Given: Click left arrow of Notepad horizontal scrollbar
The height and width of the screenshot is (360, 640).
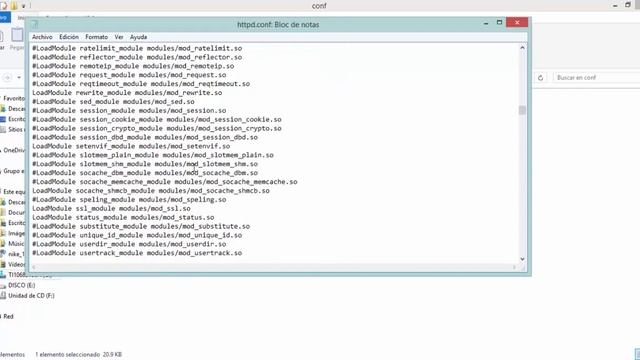Looking at the screenshot, I should pos(34,267).
